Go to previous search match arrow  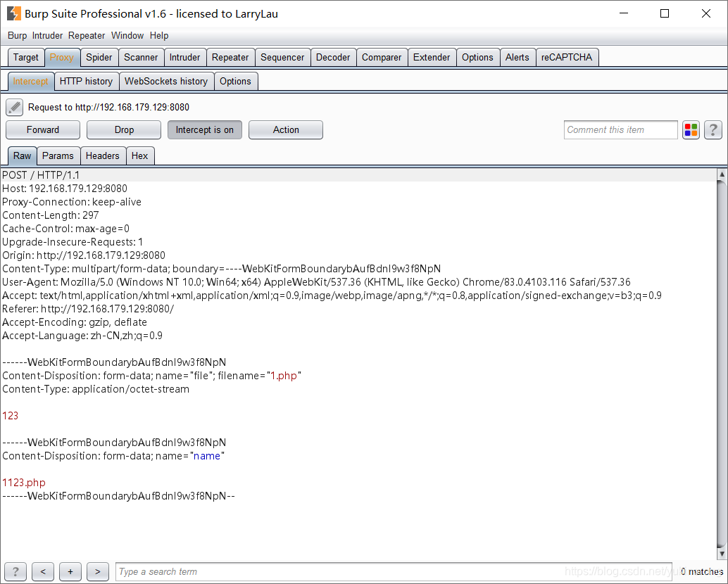click(43, 571)
